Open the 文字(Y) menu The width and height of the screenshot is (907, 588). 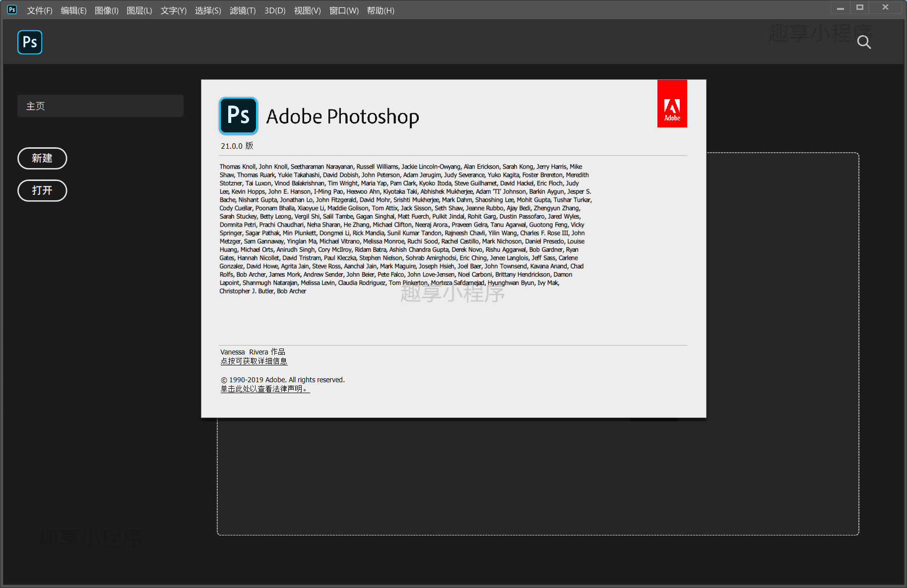coord(174,10)
